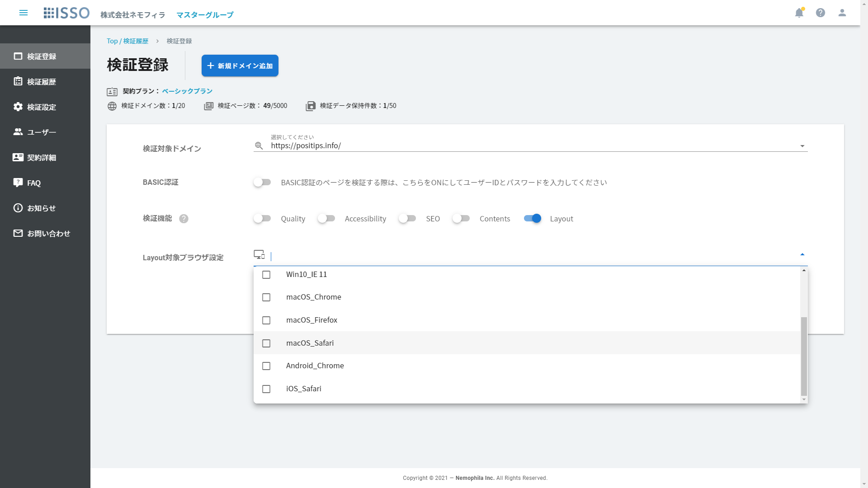Navigate to ユーザー in sidebar
Image resolution: width=868 pixels, height=488 pixels.
(x=45, y=132)
